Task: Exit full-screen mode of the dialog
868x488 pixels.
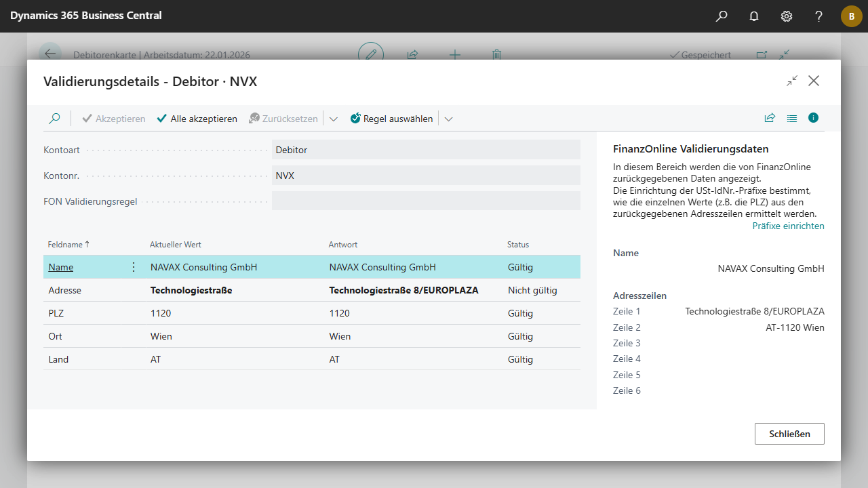Action: pyautogui.click(x=792, y=81)
